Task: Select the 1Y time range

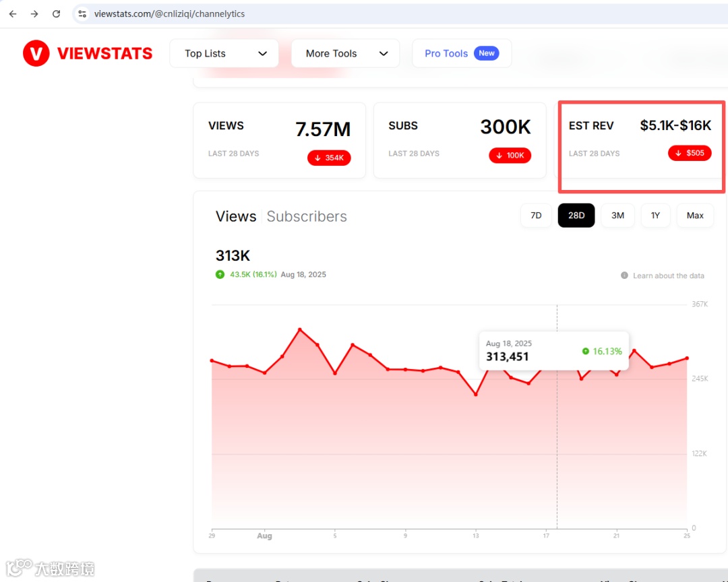Action: click(x=655, y=216)
